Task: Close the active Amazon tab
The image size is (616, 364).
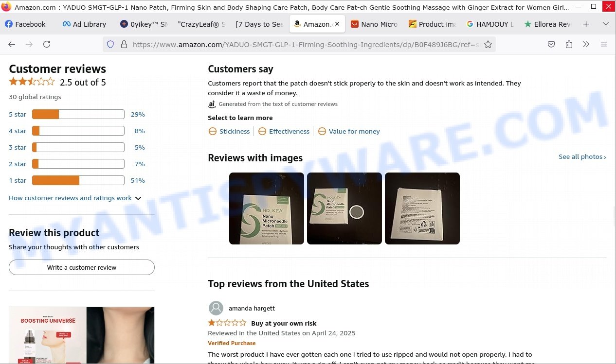Action: point(337,24)
